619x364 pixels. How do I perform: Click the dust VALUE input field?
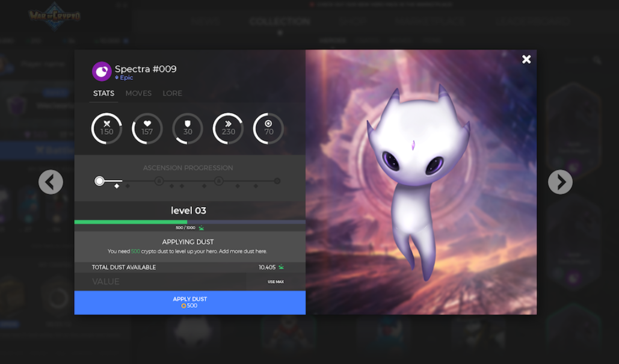160,282
